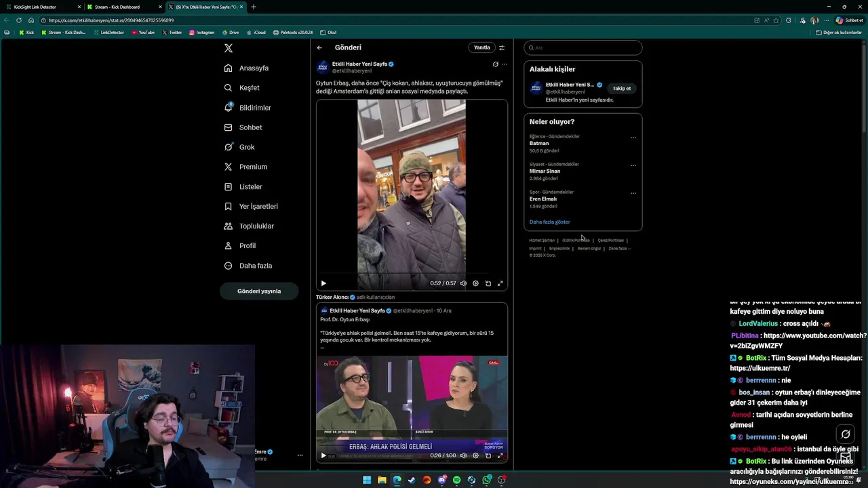Open a new browser tab
The height and width of the screenshot is (488, 868).
pos(254,7)
